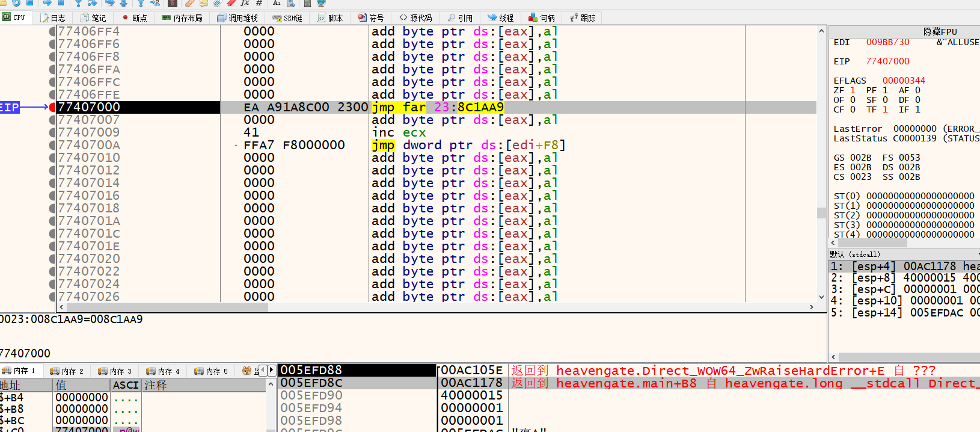The image size is (980, 432).
Task: Click the Run arrow toolbar icon
Action: (47, 3)
